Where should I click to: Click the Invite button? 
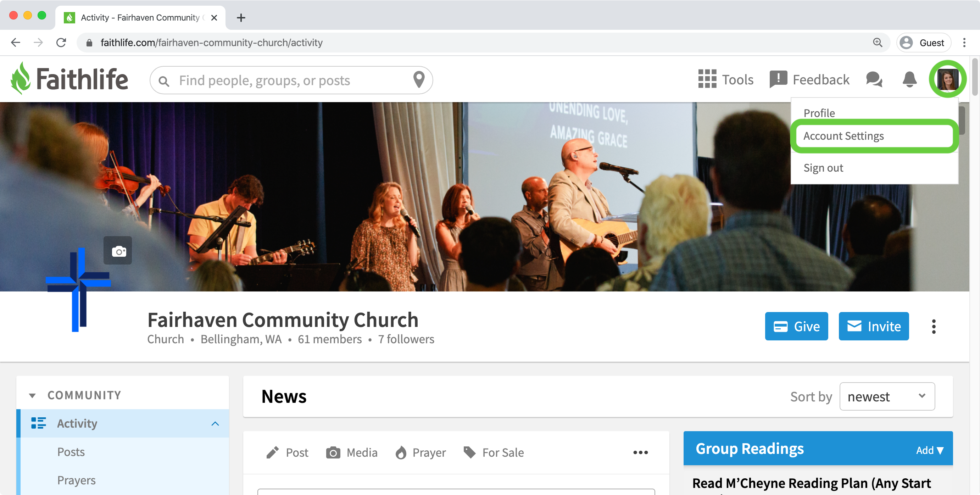point(874,326)
